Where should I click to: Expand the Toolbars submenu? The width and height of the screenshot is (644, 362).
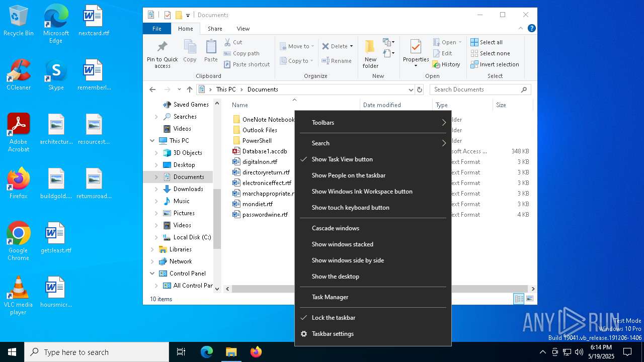(x=373, y=123)
